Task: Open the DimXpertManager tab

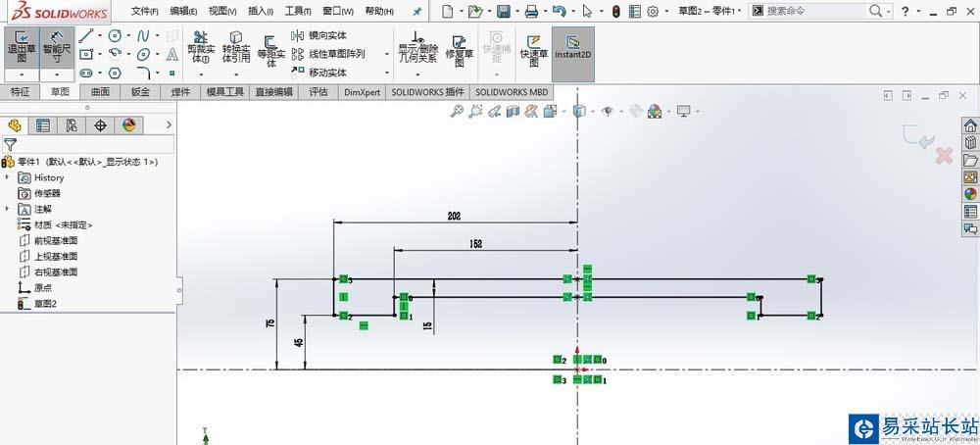Action: click(100, 125)
